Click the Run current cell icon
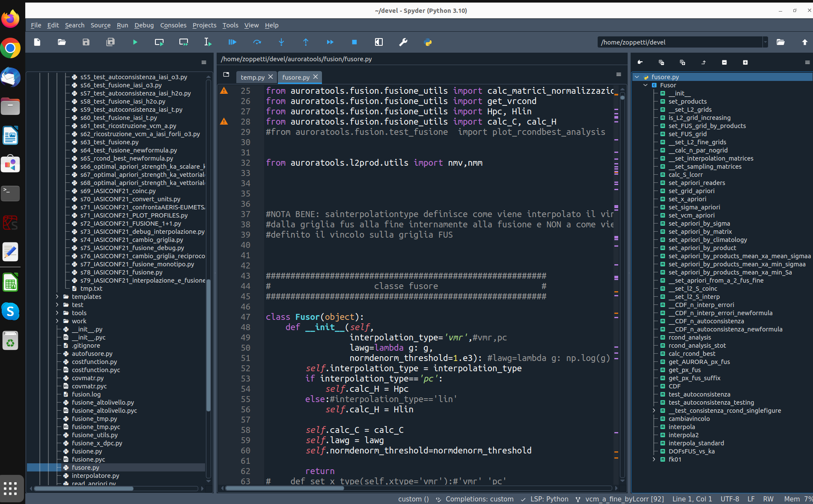 tap(159, 42)
